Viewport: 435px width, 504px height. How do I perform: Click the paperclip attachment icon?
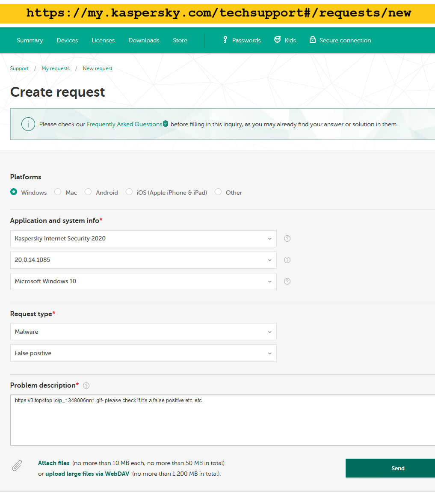click(x=17, y=465)
